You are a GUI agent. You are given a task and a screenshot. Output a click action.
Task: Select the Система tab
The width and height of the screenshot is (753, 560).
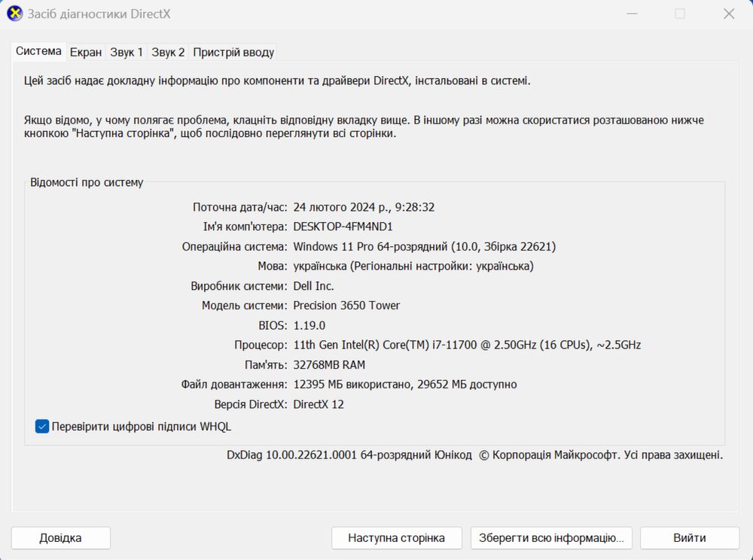tap(38, 51)
